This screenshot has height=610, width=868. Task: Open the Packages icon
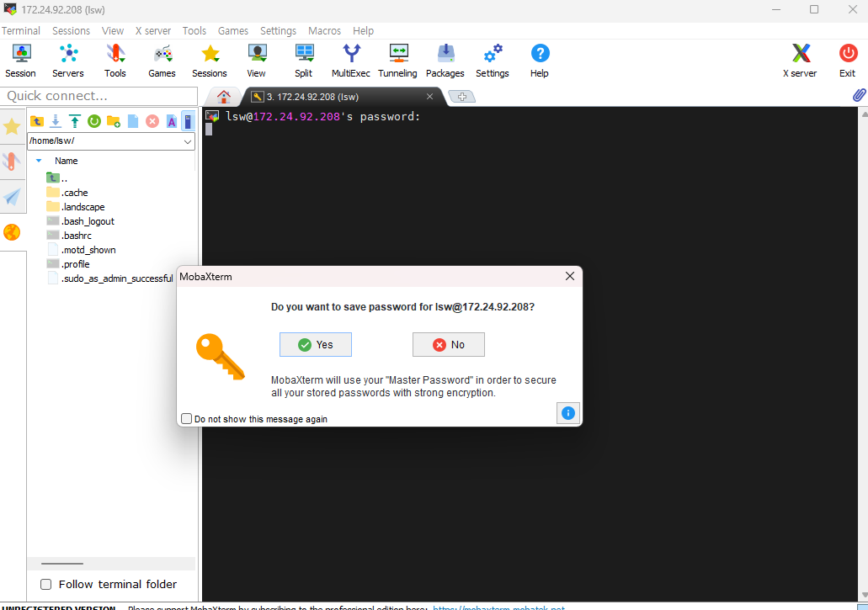point(445,61)
